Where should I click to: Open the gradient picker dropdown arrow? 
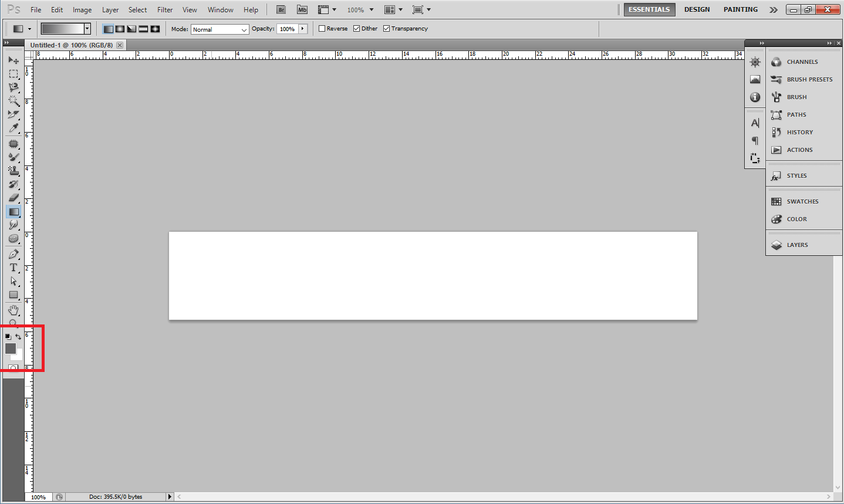pos(87,29)
